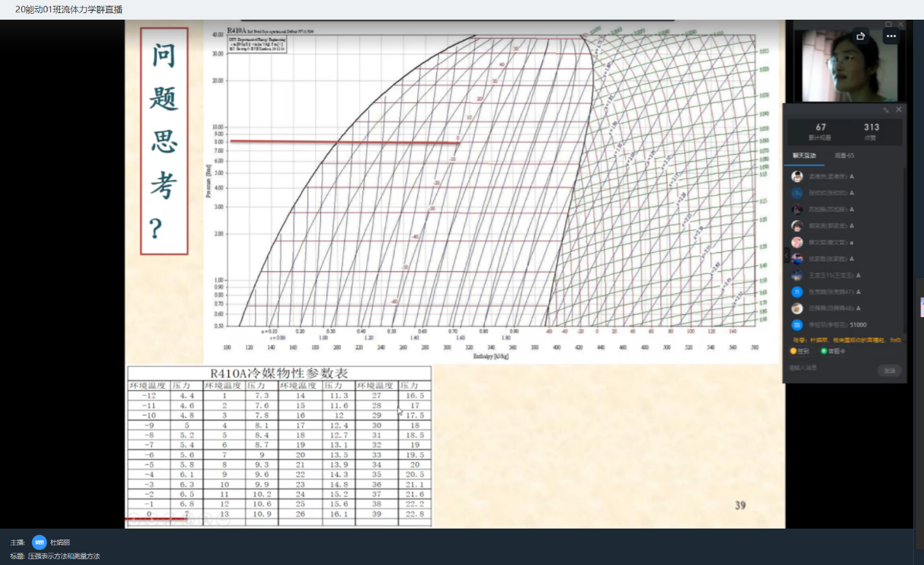Screen dimensions: 924x565
Task: Switch to the 观看-65 viewers tab
Action: [x=844, y=155]
